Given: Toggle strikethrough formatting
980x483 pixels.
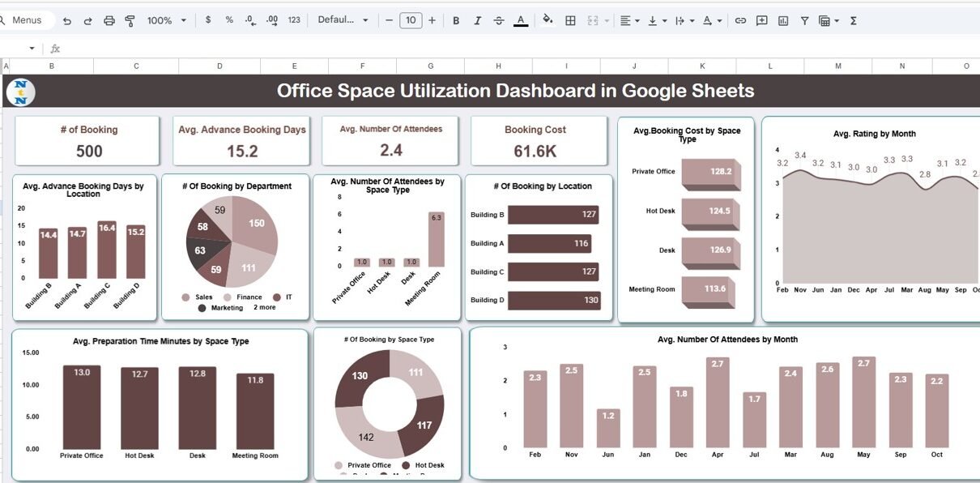Looking at the screenshot, I should pyautogui.click(x=498, y=20).
